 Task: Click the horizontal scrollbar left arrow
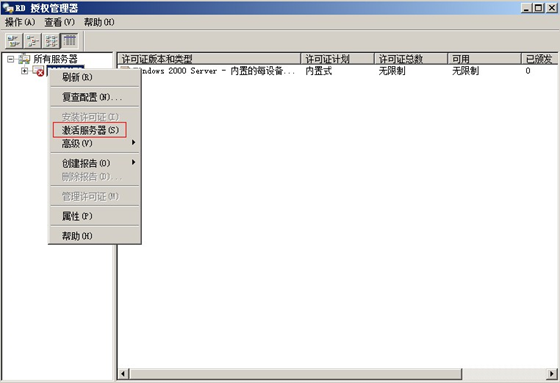[x=123, y=374]
